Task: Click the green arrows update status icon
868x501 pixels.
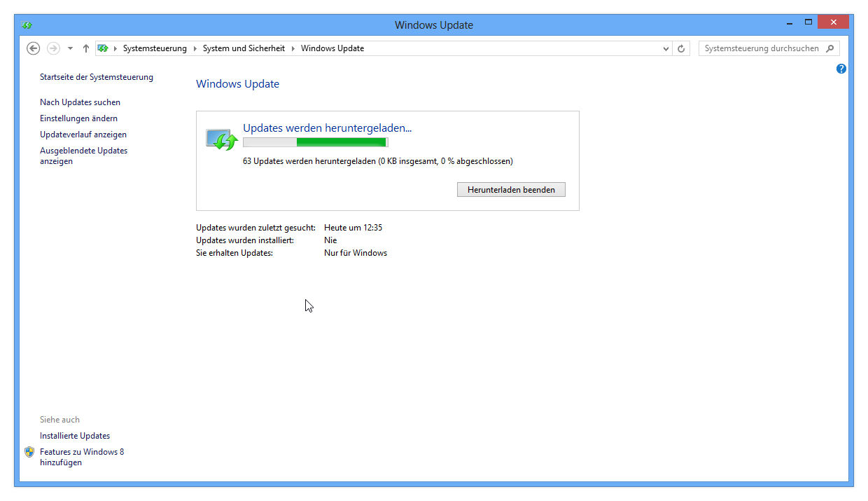Action: [222, 139]
